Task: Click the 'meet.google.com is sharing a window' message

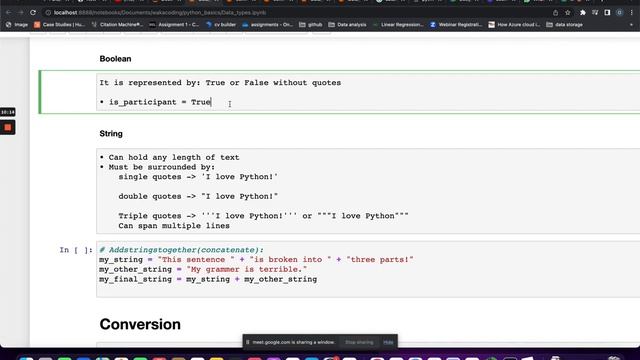Action: (x=293, y=342)
